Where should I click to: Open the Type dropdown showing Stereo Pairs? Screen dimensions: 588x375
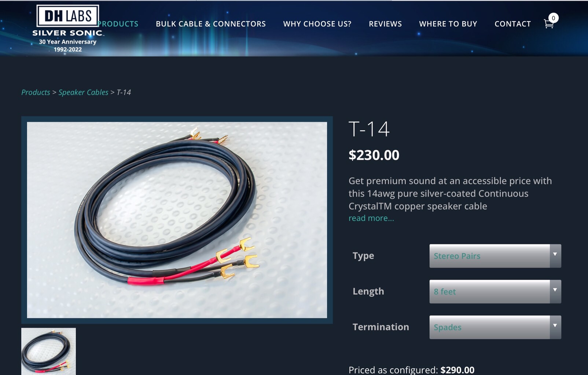click(495, 256)
